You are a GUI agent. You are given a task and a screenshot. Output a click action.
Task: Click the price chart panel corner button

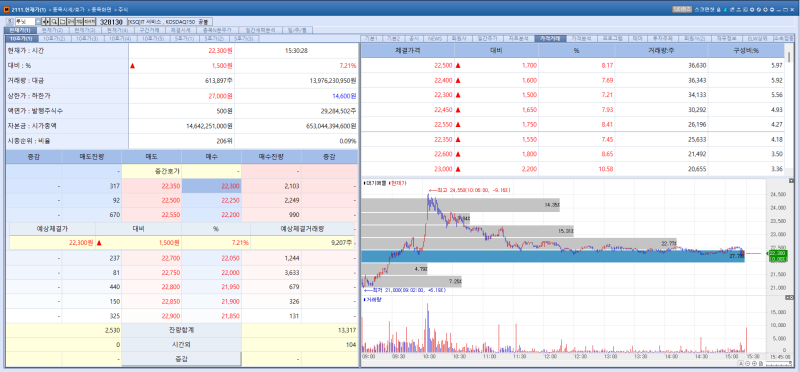point(791,181)
